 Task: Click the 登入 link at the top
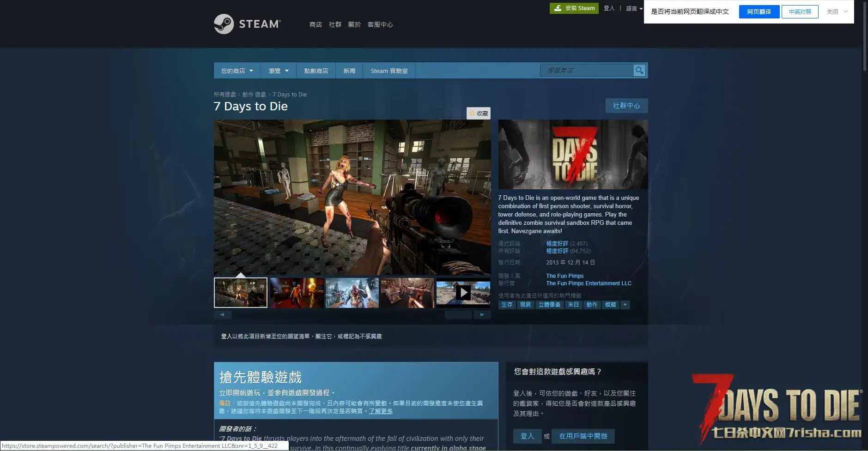[609, 8]
